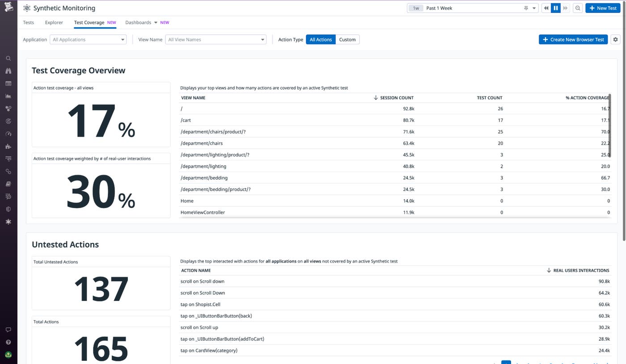Screen dimensions: 626x364
Task: Select the /cart view row
Action: pos(395,120)
